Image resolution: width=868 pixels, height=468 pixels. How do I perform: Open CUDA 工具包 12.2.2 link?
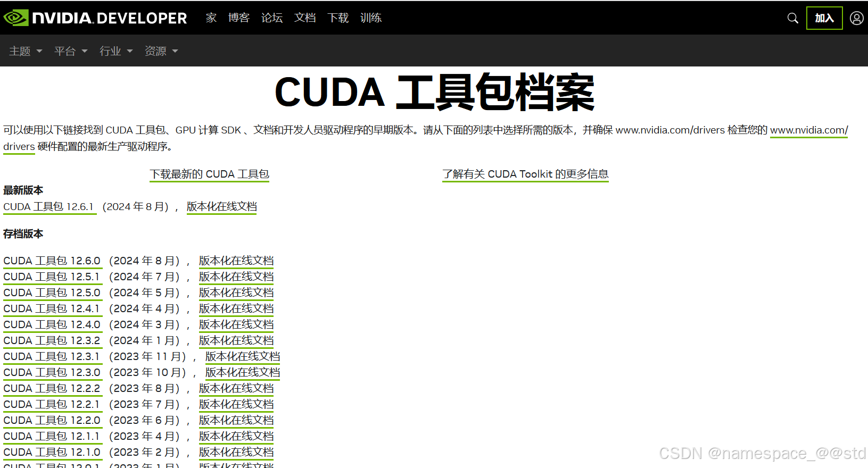[x=52, y=389]
